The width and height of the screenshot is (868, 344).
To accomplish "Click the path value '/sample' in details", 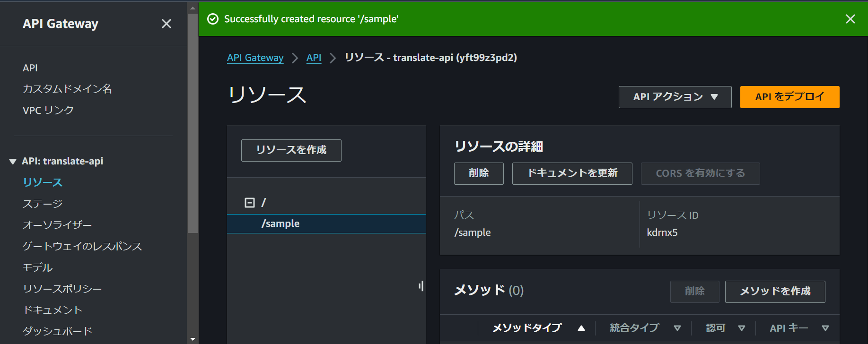I will coord(473,232).
